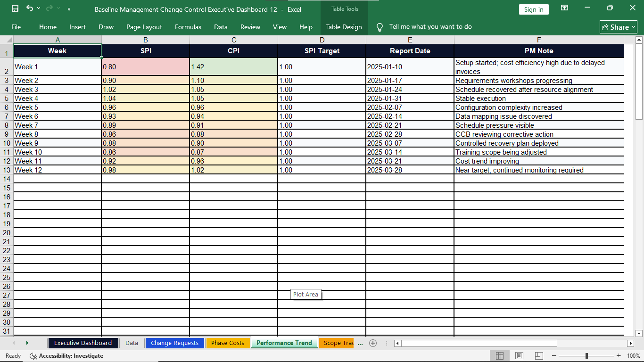The width and height of the screenshot is (644, 362).
Task: Open the Draw ribbon tab
Action: tap(106, 27)
